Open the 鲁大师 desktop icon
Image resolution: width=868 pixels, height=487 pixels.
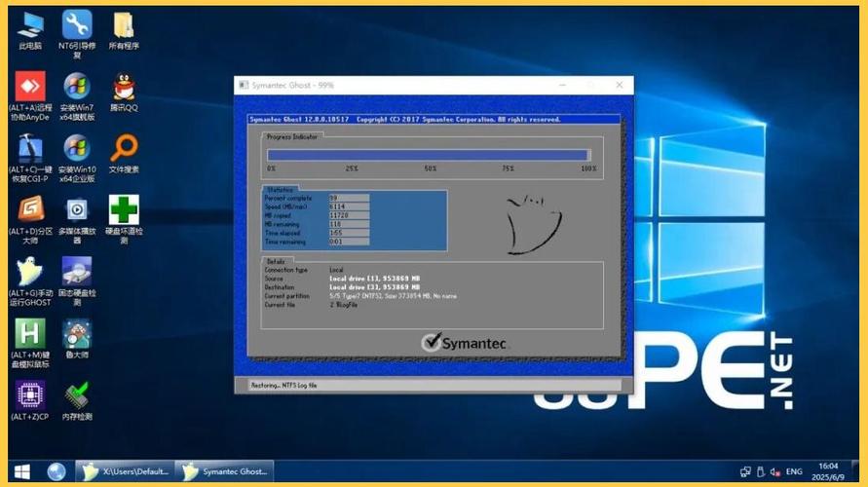click(77, 334)
